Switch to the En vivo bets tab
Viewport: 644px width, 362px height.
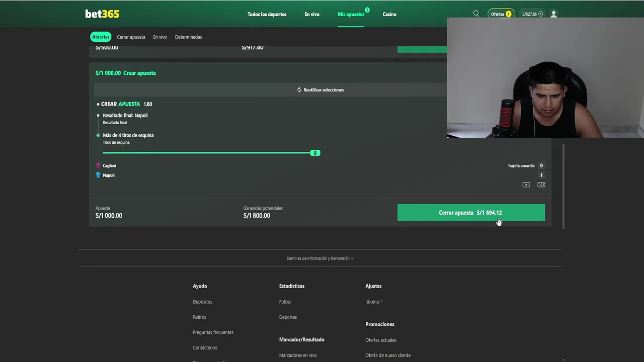[160, 37]
